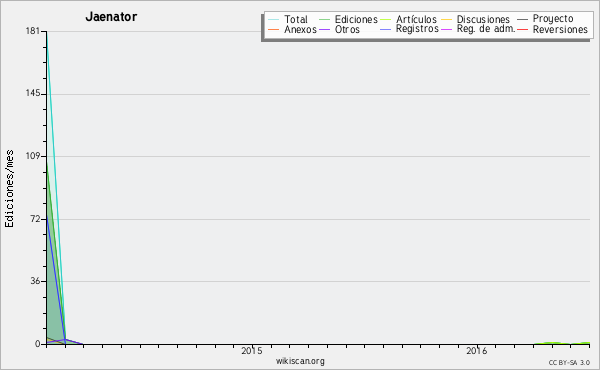Click the y-axis value 181
This screenshot has height=370, width=600.
[33, 31]
